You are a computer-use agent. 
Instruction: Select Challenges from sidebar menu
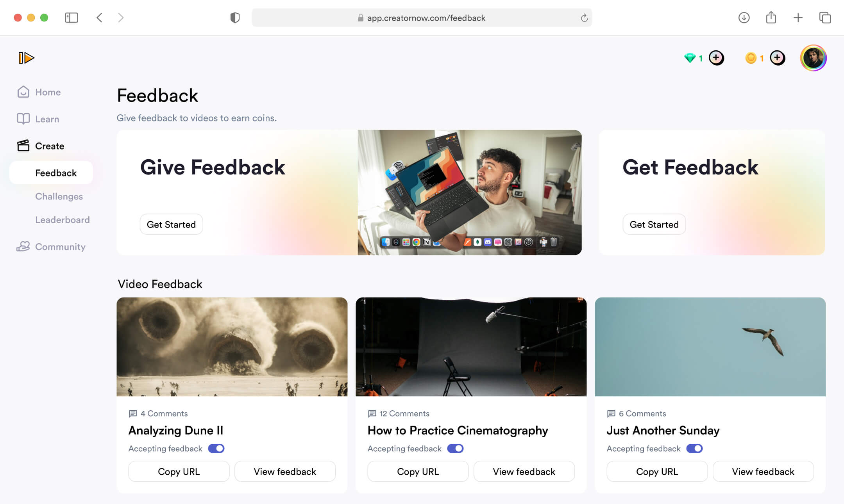click(59, 196)
